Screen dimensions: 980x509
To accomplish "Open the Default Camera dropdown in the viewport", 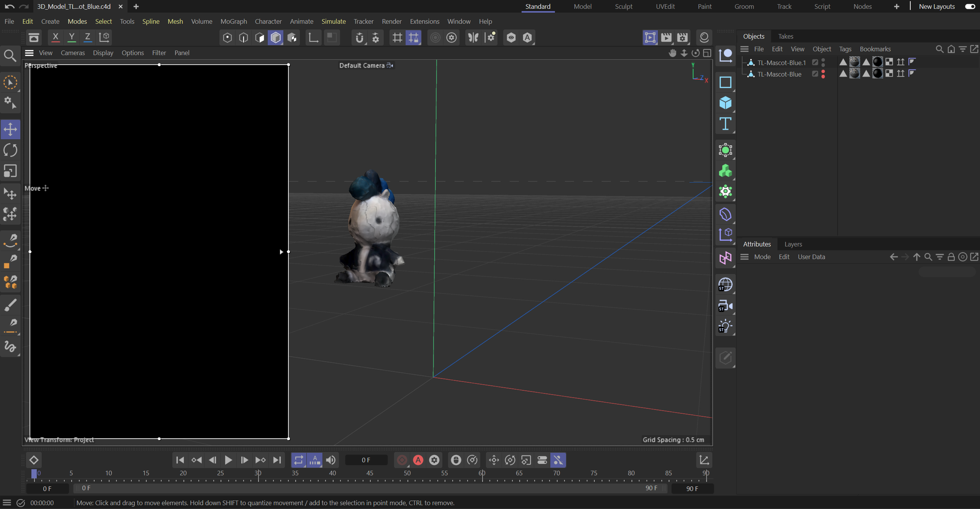I will 389,65.
